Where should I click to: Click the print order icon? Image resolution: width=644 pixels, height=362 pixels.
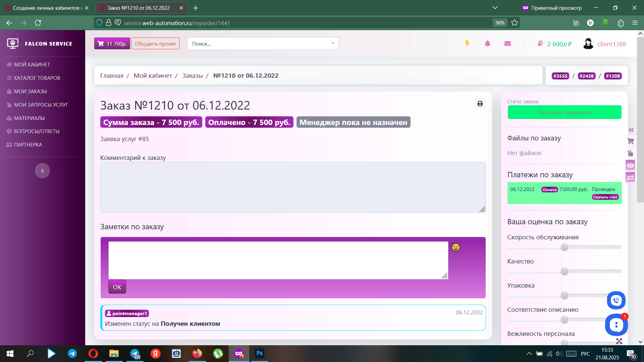(480, 104)
